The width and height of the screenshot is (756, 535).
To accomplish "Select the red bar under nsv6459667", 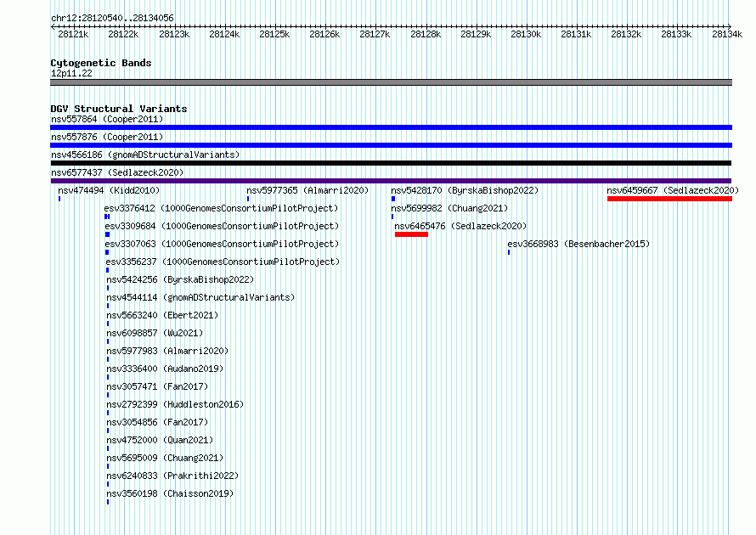I will click(x=669, y=199).
